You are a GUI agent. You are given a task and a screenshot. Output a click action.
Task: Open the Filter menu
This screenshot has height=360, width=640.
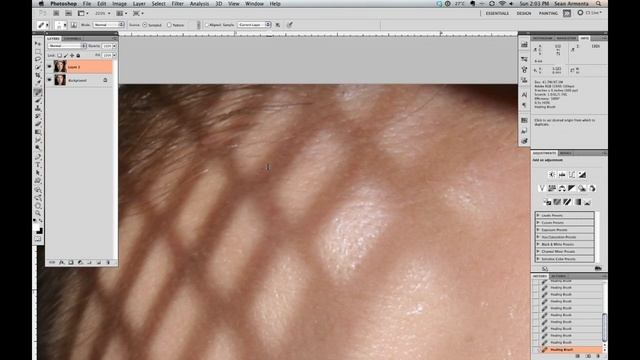click(x=178, y=4)
